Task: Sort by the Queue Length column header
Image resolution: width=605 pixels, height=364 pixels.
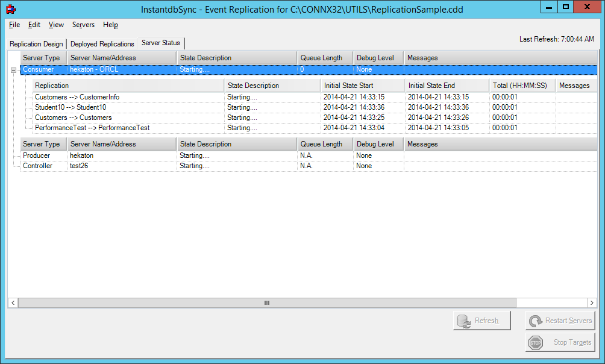Action: 323,57
